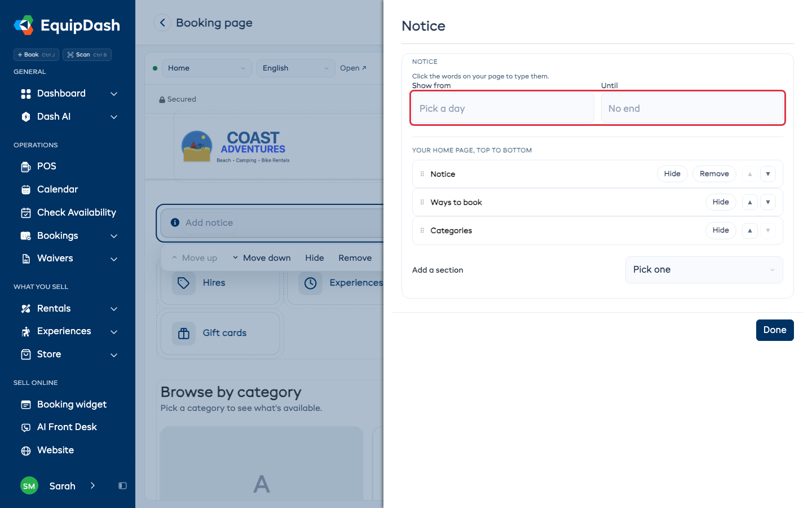Open the Home page dropdown

coord(207,68)
